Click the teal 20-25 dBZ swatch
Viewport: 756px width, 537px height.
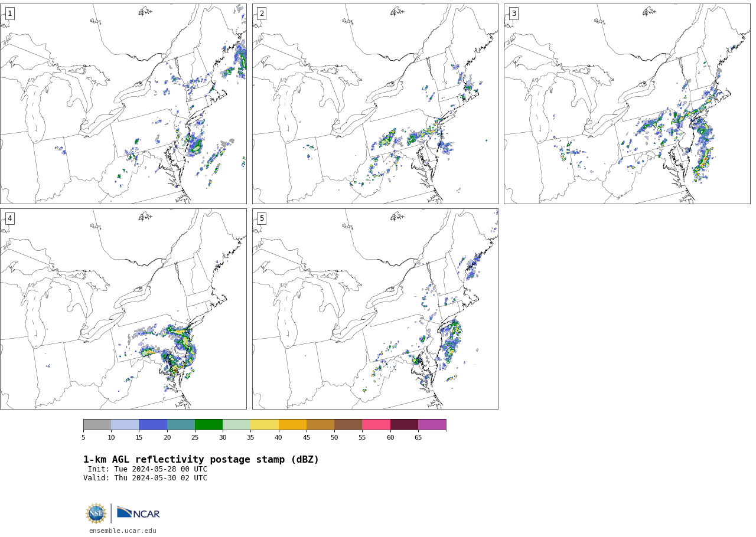pos(181,425)
